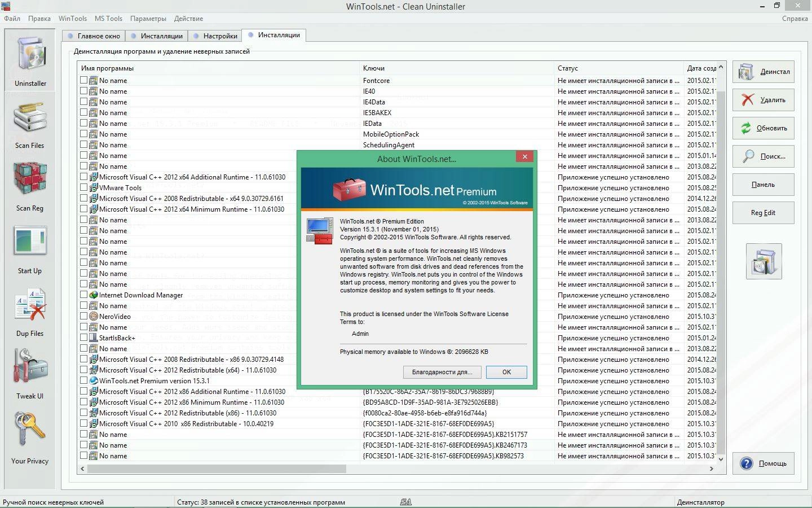Screen dimensions: 812x508
Task: Check the IE40 row checkbox
Action: (83, 91)
